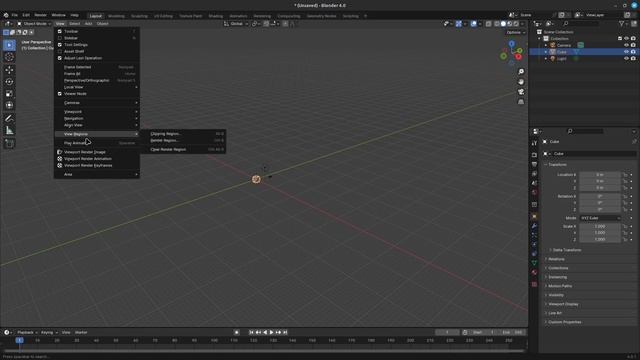This screenshot has width=640, height=360.
Task: Open the Material properties tab
Action: point(534,272)
